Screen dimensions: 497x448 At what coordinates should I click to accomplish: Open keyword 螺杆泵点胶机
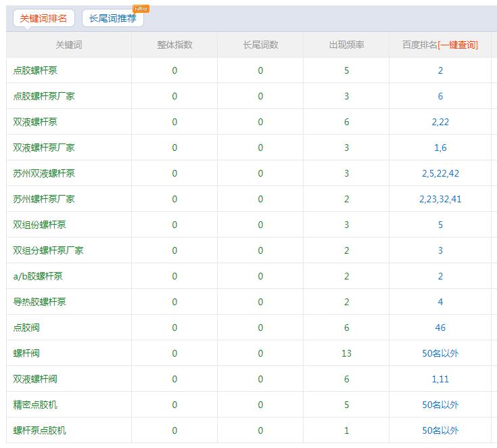coord(40,430)
